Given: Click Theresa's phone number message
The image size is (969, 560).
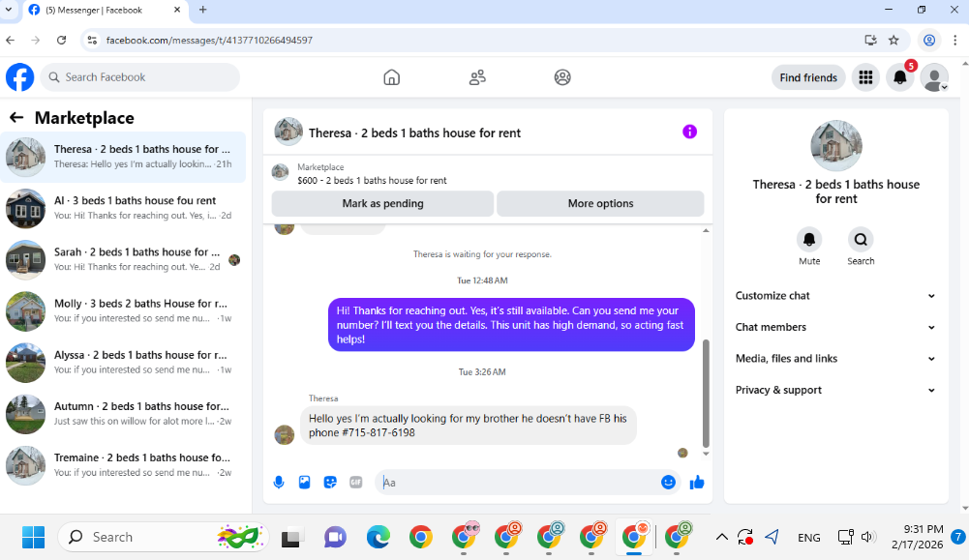Looking at the screenshot, I should coord(468,426).
